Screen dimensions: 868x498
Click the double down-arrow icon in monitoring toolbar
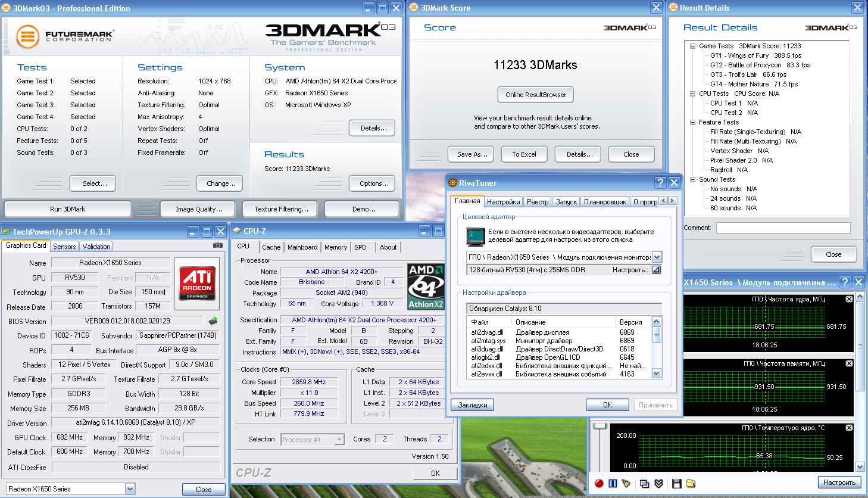pos(658,483)
